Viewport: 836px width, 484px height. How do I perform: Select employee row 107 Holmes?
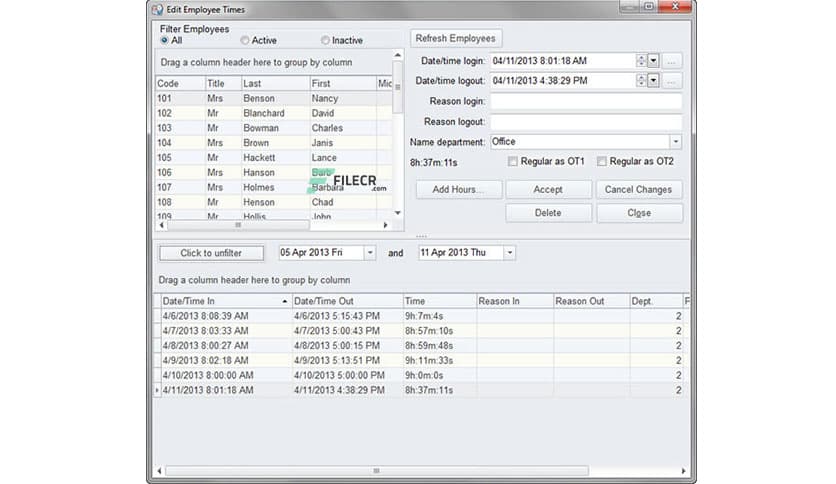tap(274, 188)
